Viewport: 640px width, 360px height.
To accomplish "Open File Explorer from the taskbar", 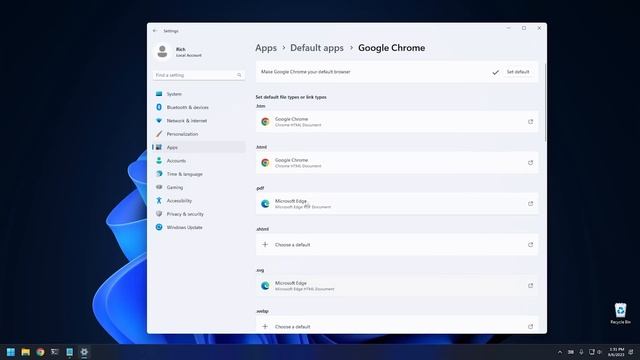I will [25, 352].
